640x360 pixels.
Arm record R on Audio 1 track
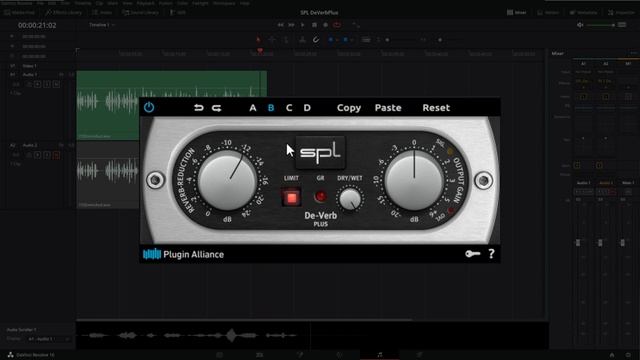pyautogui.click(x=38, y=84)
